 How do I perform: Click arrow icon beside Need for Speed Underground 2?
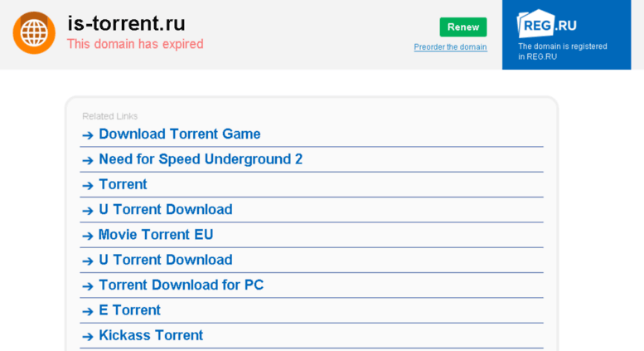(x=88, y=160)
